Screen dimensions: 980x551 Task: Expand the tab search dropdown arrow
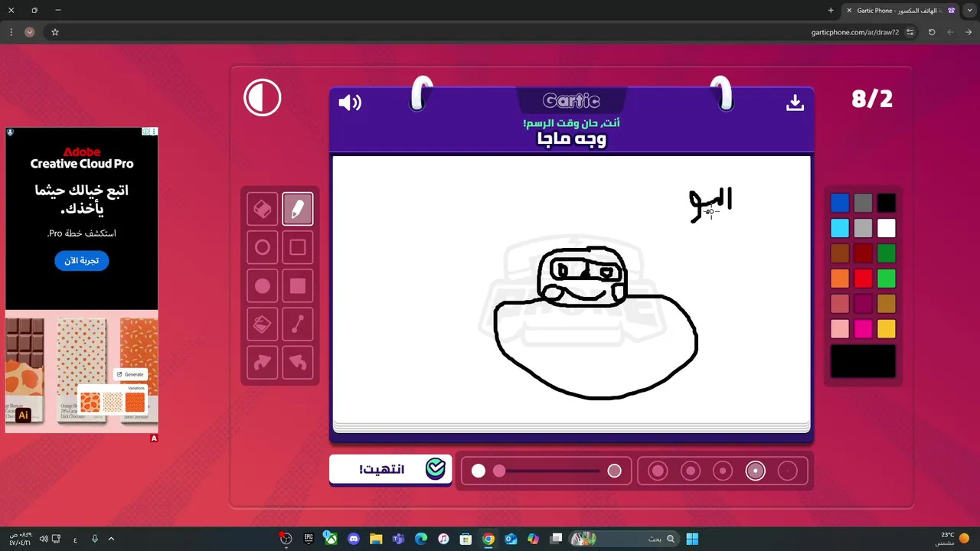[x=971, y=11]
